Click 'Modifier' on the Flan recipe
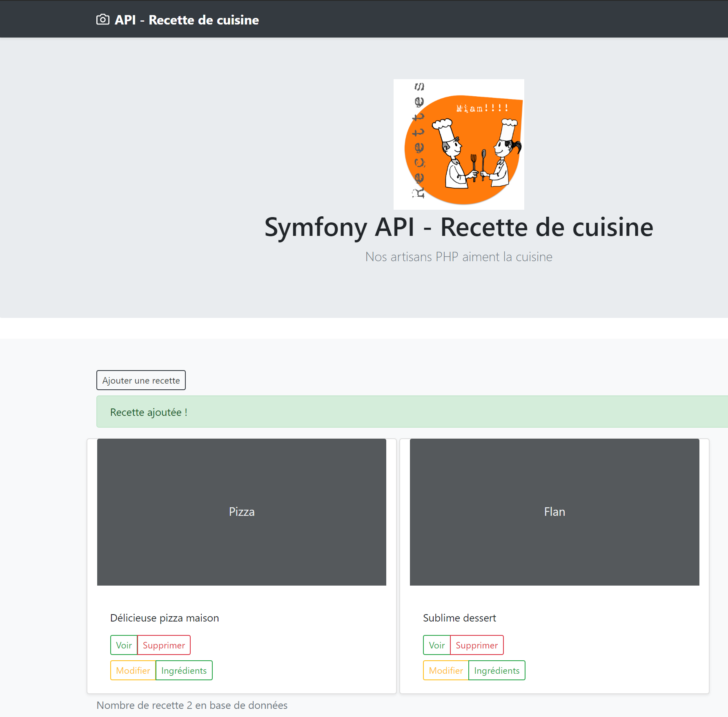 pos(445,670)
